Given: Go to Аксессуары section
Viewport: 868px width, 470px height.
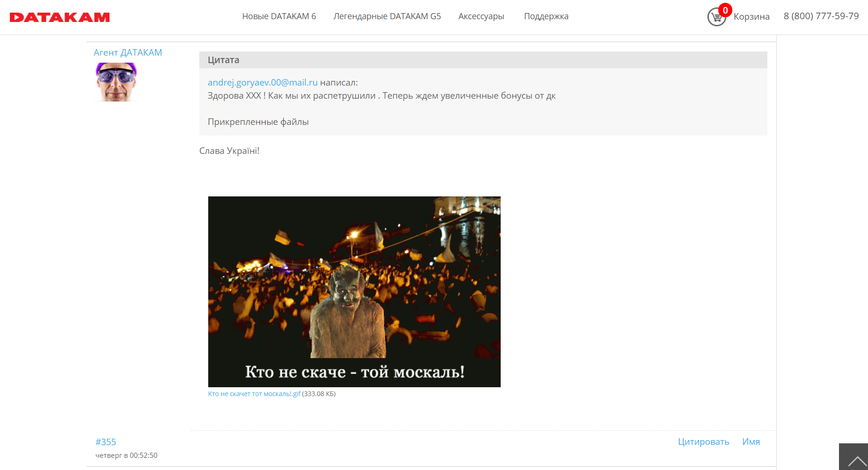Looking at the screenshot, I should pyautogui.click(x=481, y=16).
